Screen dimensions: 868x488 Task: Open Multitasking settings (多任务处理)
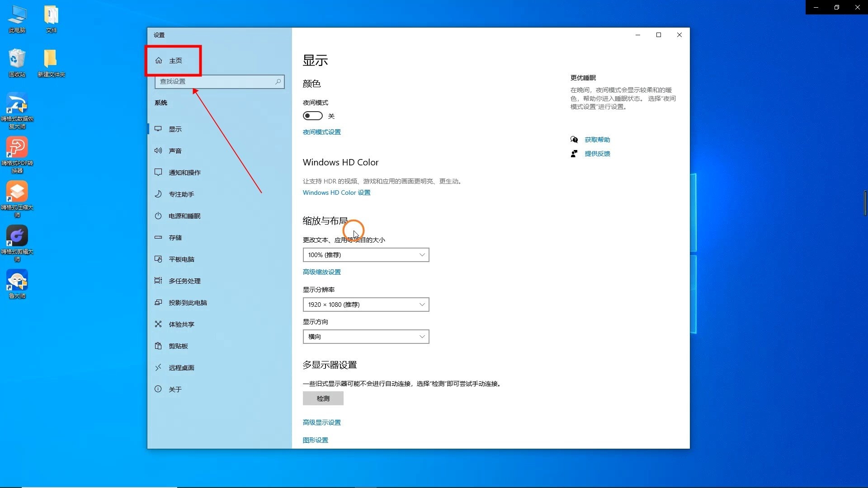[x=185, y=281]
